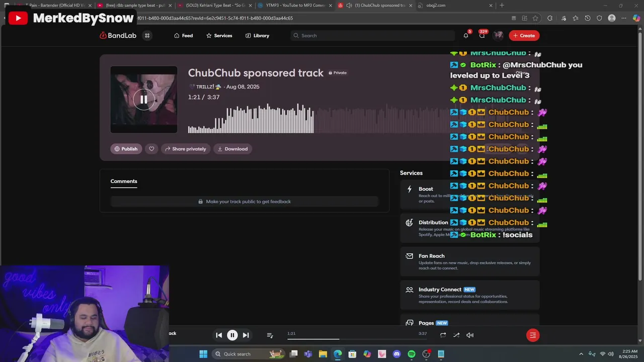Open the Industry Connect service title
This screenshot has height=362, width=644.
pyautogui.click(x=440, y=290)
